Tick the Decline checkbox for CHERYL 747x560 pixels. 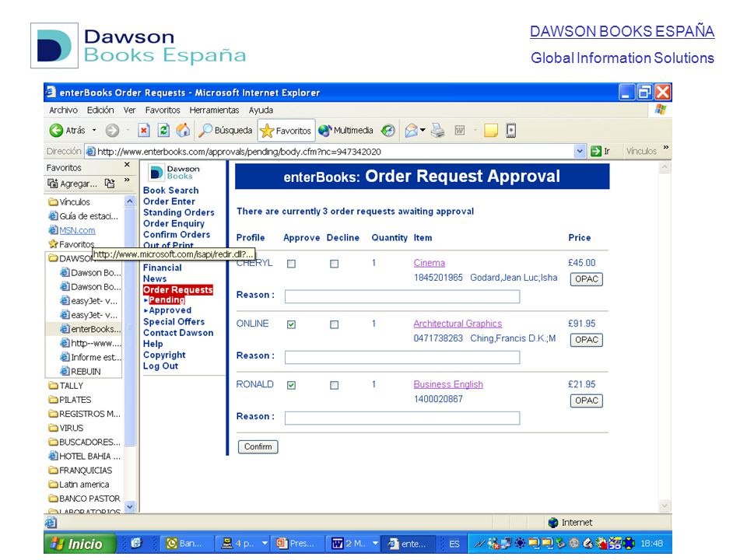pos(334,264)
